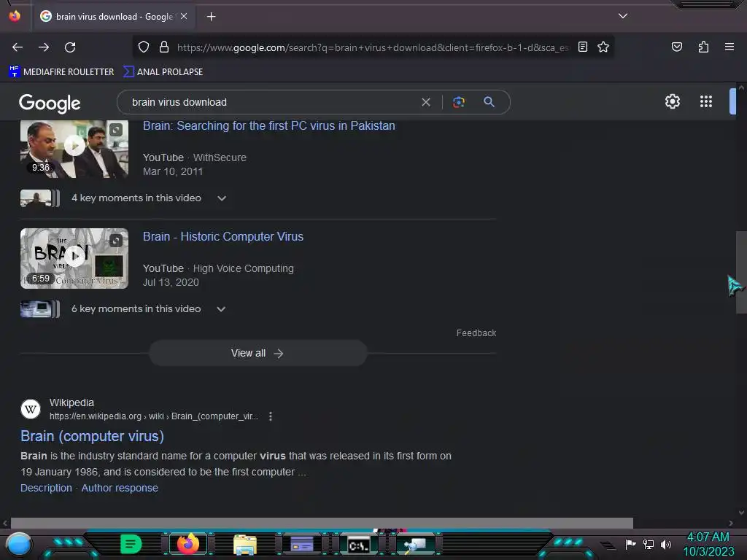Open the command prompt taskbar icon

tap(358, 545)
